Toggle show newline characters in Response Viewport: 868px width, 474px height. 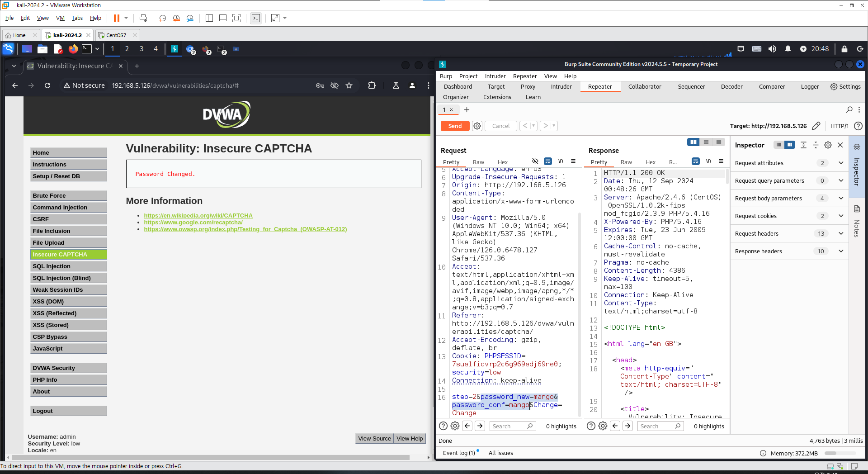click(708, 161)
